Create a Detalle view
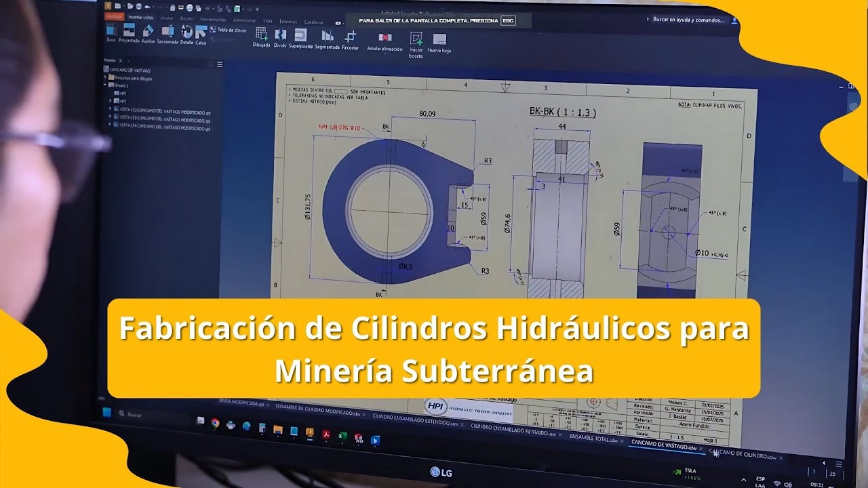This screenshot has width=868, height=488. pyautogui.click(x=186, y=36)
